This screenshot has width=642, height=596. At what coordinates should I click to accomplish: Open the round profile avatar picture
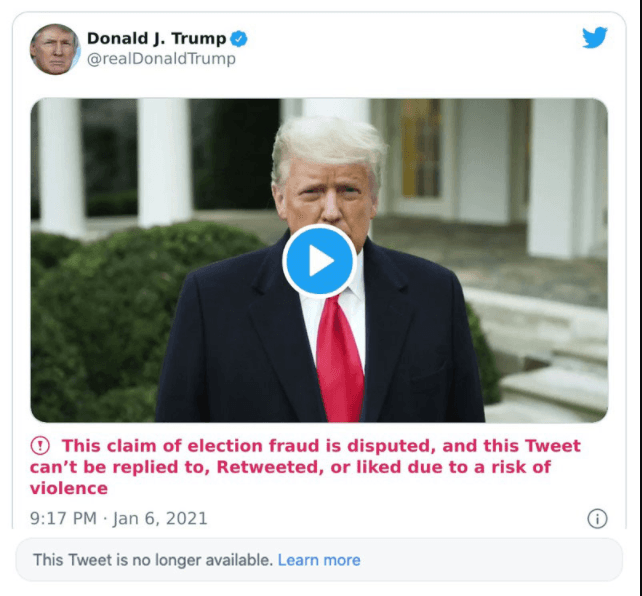coord(54,49)
